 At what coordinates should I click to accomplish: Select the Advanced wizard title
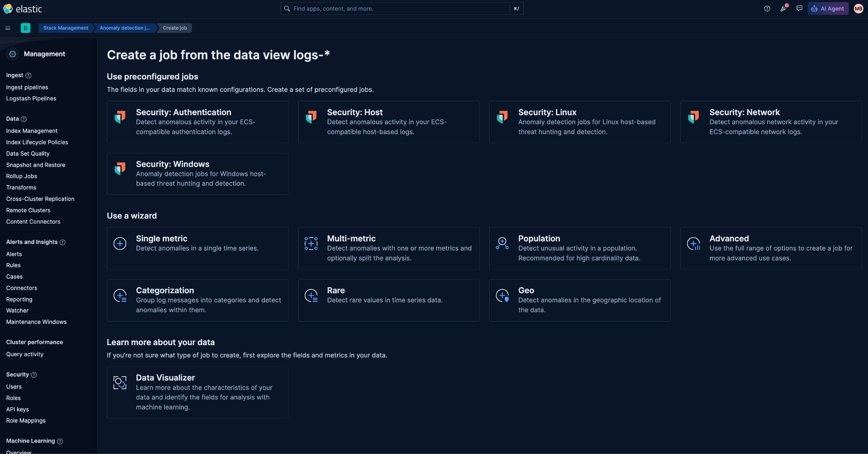point(729,238)
